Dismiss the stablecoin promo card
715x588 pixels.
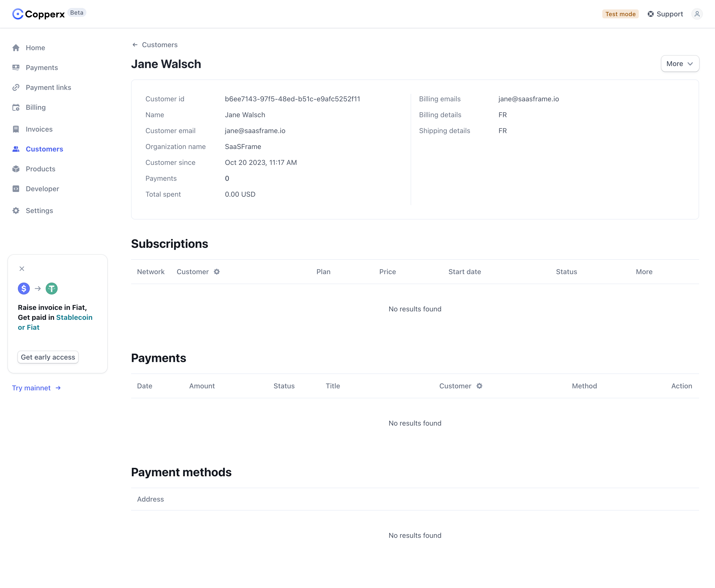(22, 269)
